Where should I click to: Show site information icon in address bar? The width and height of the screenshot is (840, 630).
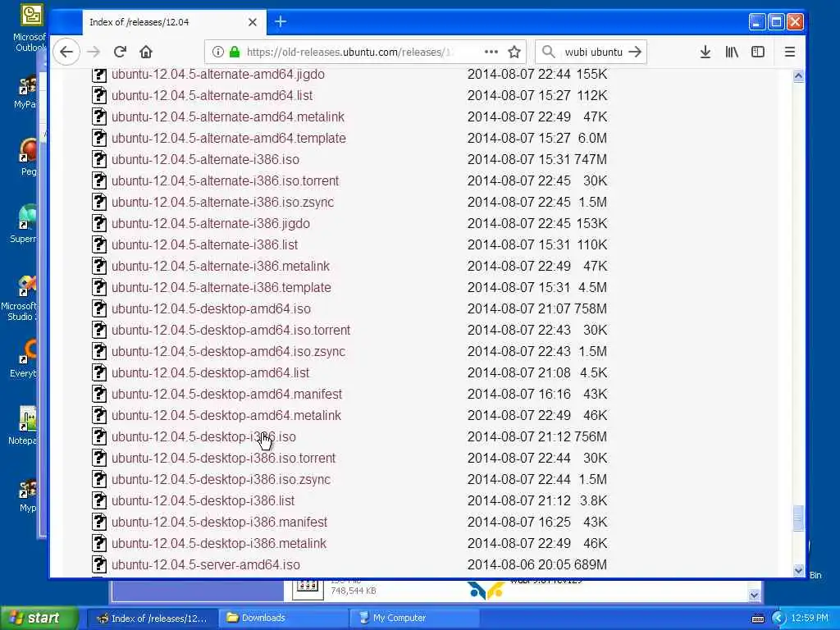(x=217, y=52)
